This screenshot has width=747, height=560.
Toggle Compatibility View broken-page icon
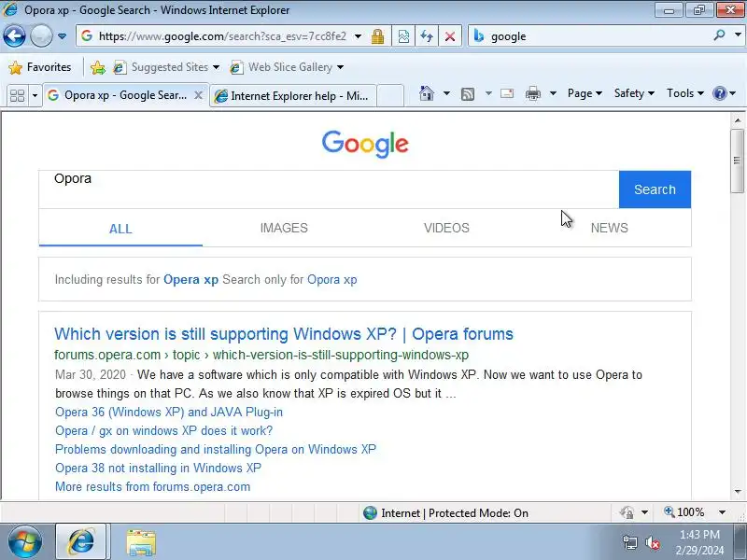click(403, 36)
